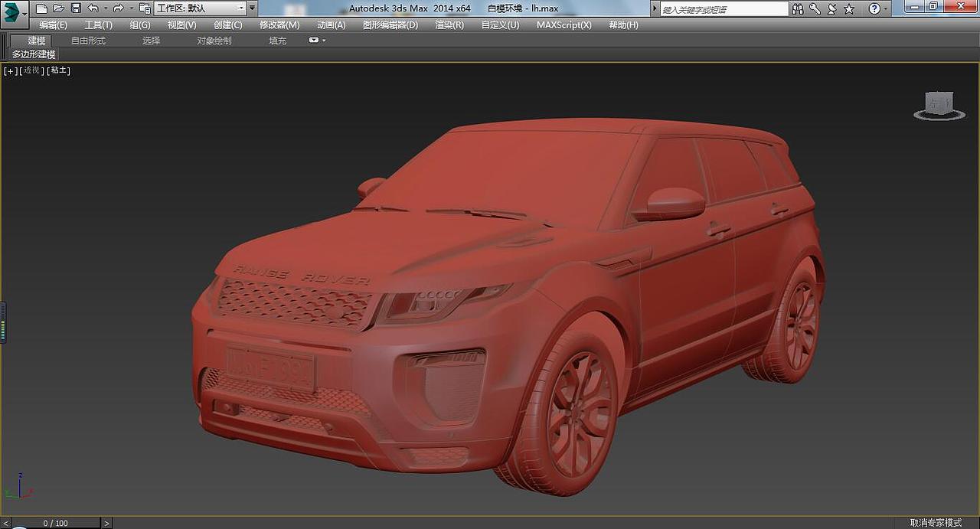
Task: Switch to the 自由形式 ribbon tab
Action: (88, 41)
